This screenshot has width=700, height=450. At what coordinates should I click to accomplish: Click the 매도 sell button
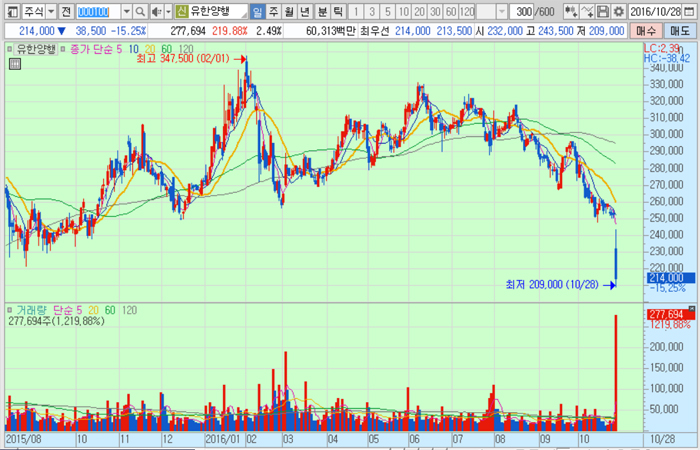680,32
